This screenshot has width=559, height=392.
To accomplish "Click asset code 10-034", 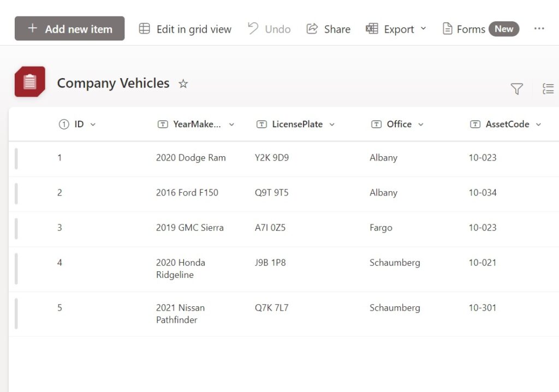I will [x=483, y=193].
